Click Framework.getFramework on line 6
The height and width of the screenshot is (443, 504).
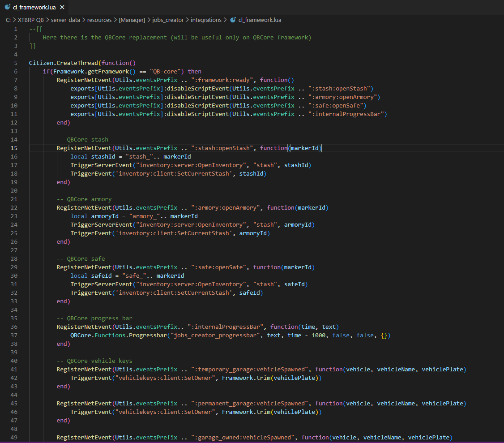tap(91, 71)
